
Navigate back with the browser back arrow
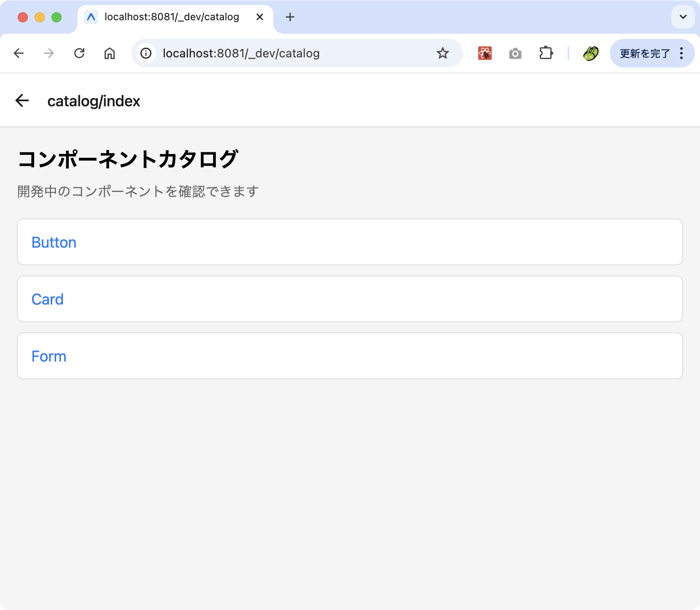click(x=19, y=53)
